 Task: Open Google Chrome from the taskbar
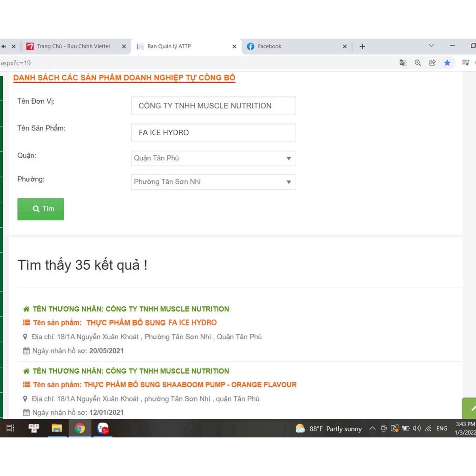[x=80, y=428]
